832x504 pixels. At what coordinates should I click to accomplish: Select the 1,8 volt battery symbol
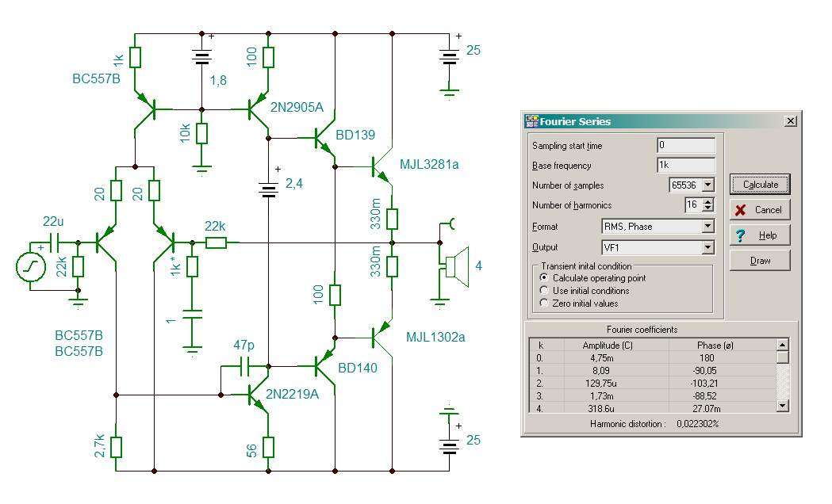201,57
